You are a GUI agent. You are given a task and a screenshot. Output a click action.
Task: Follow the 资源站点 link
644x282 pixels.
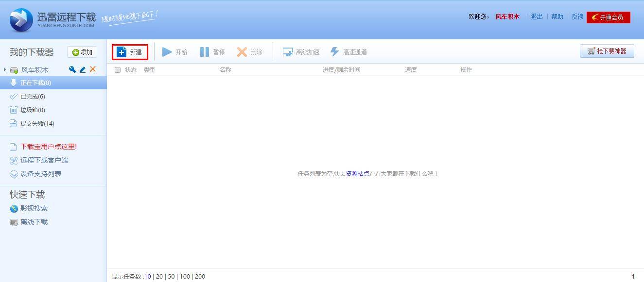tap(357, 173)
